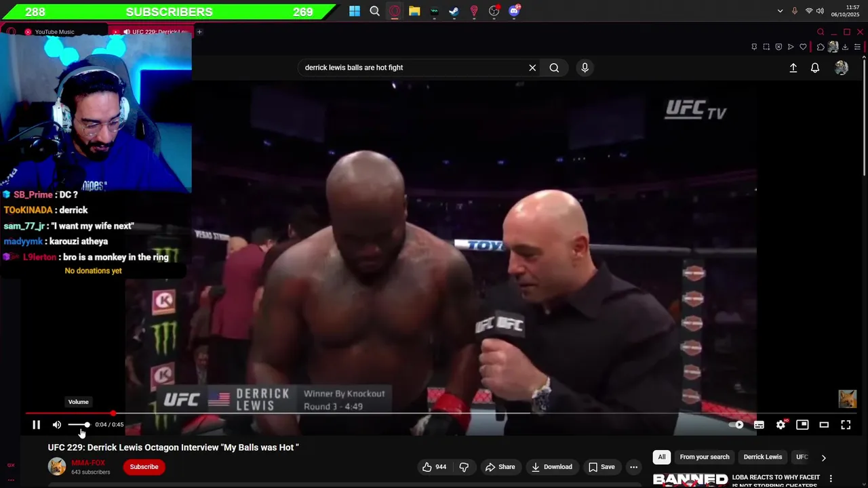
Task: Open the Wi-Fi network tray icon
Action: coord(808,11)
